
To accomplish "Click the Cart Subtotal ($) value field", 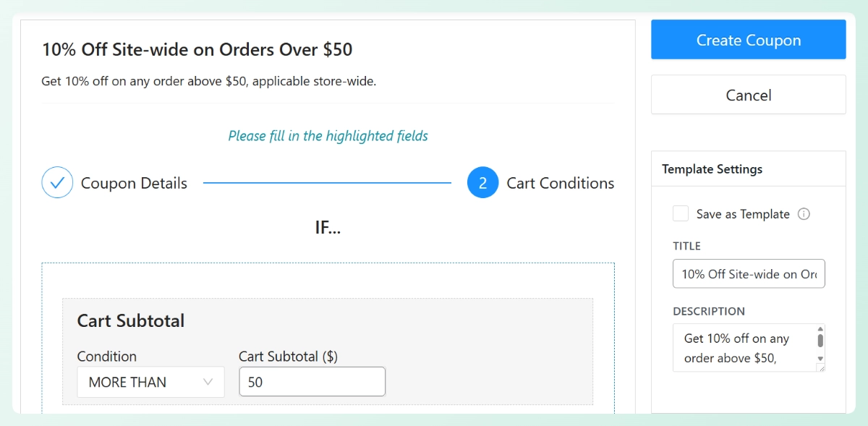I will 312,382.
